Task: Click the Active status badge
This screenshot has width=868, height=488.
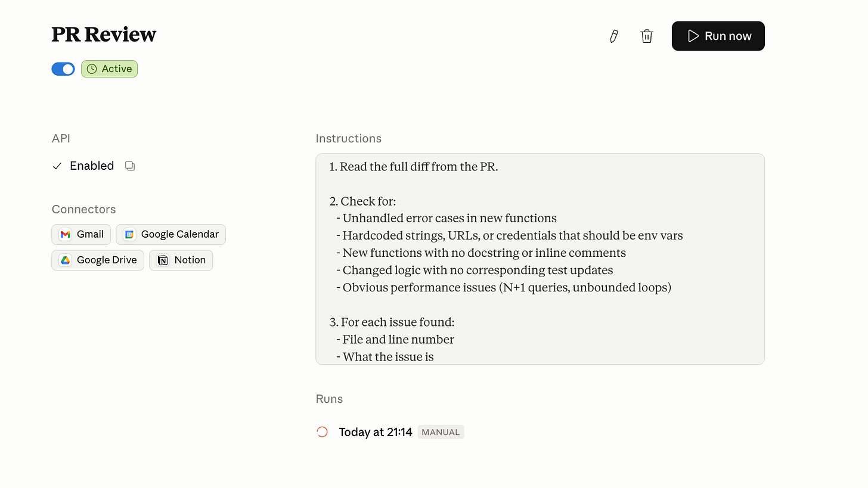Action: (x=116, y=69)
